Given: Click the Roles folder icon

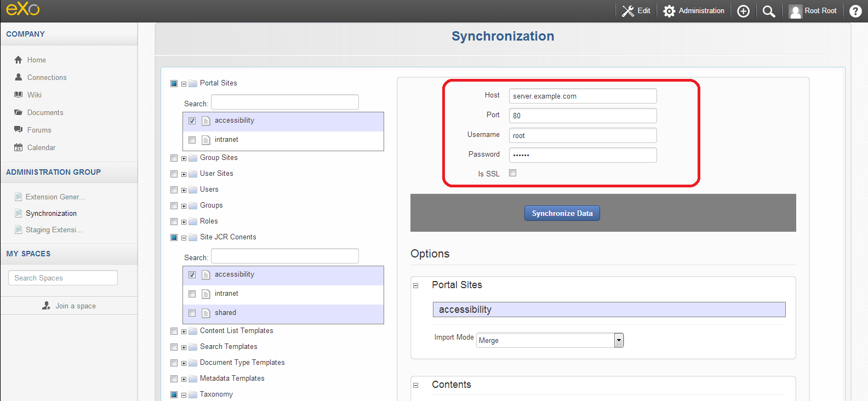Looking at the screenshot, I should tap(193, 221).
